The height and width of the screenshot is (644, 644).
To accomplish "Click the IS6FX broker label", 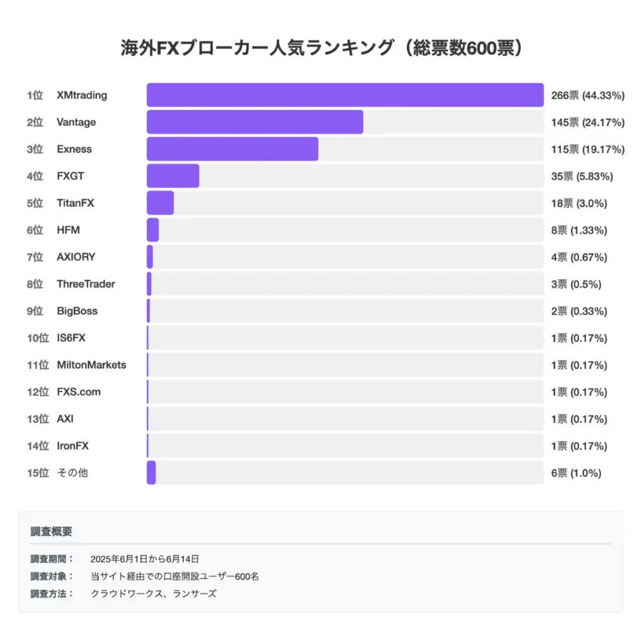I will (x=70, y=338).
